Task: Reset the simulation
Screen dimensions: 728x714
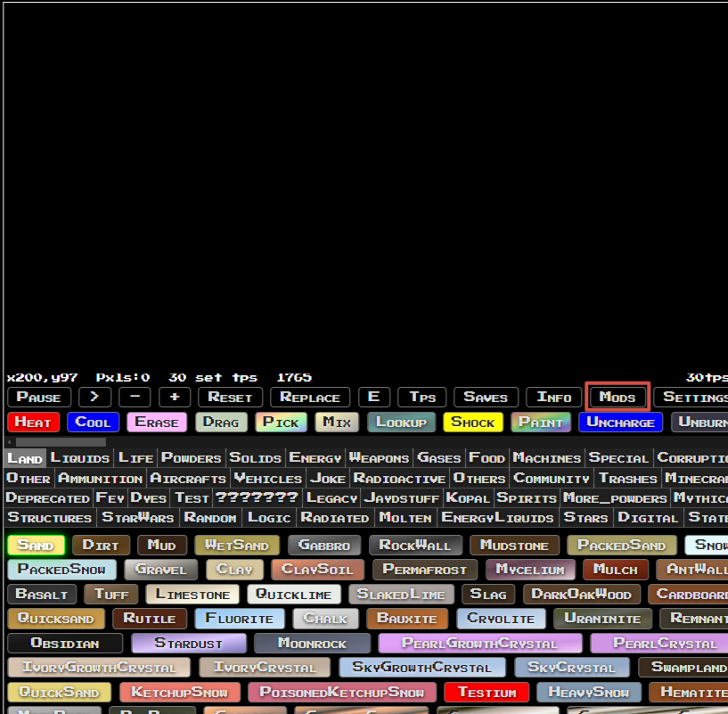Action: [x=230, y=398]
